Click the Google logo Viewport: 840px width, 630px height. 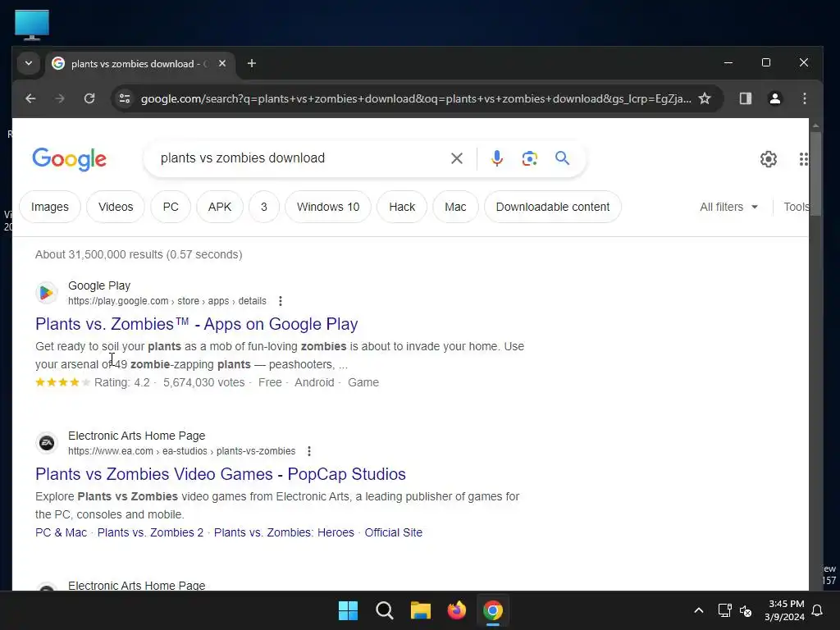[x=69, y=159]
